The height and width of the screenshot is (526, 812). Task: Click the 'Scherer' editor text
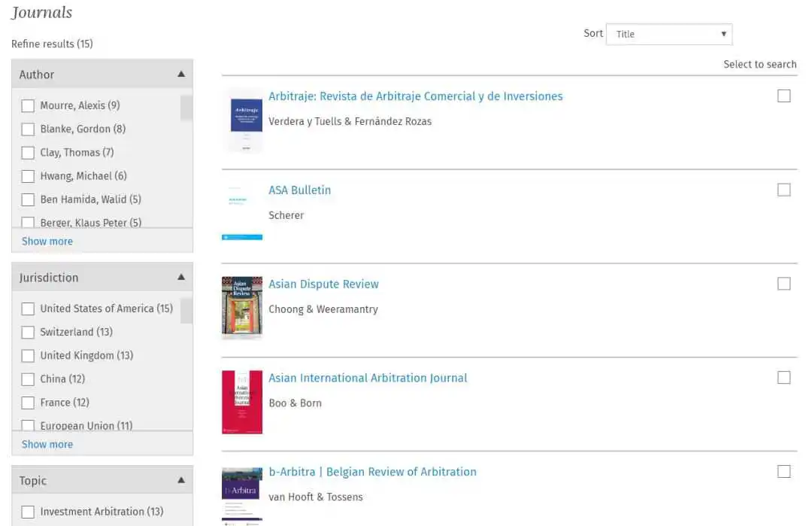(286, 215)
